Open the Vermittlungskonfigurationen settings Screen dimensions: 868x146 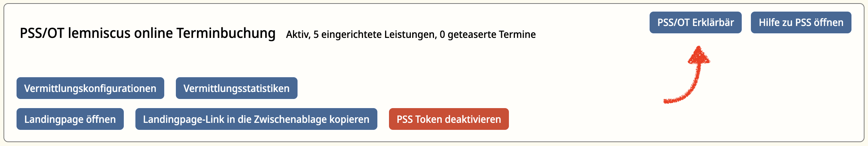[90, 88]
